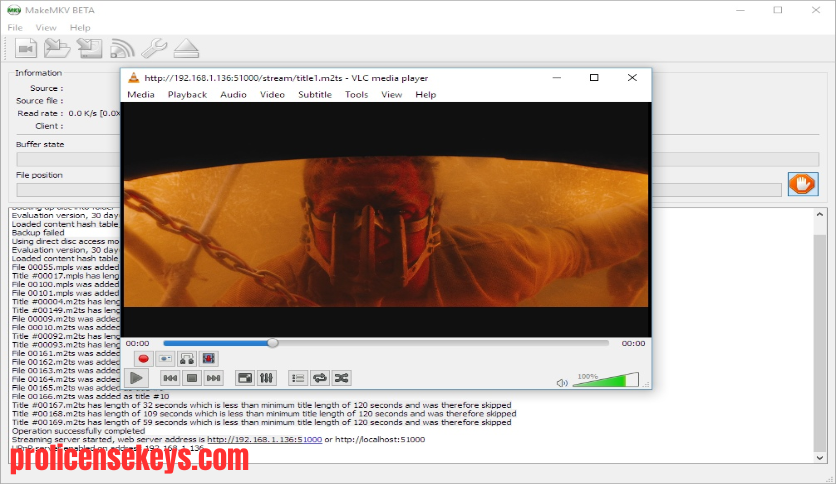This screenshot has height=484, width=836.
Task: Click the VLC Stop playback button
Action: point(192,378)
